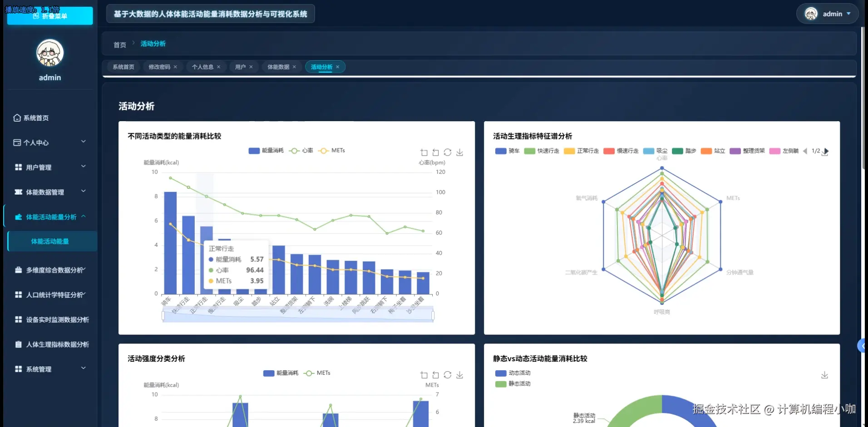Toggle 能量消耗 series in energy comparison legend

coord(266,151)
